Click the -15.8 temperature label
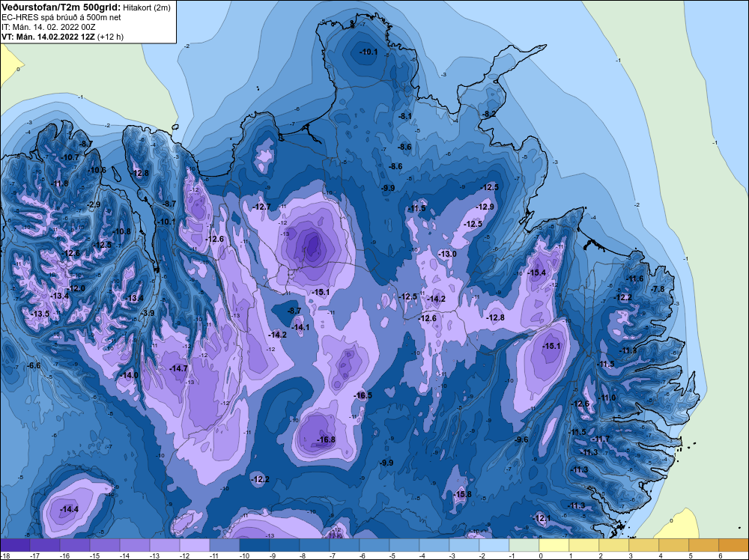Image resolution: width=749 pixels, height=560 pixels. pos(462,494)
